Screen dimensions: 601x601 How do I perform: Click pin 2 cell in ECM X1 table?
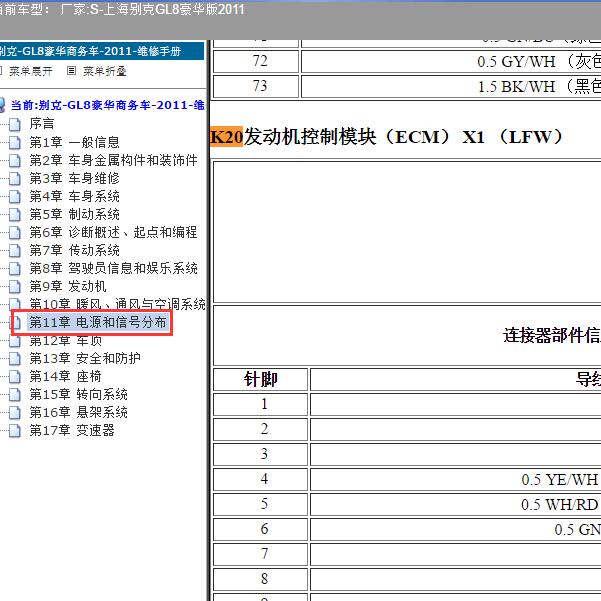pos(261,429)
